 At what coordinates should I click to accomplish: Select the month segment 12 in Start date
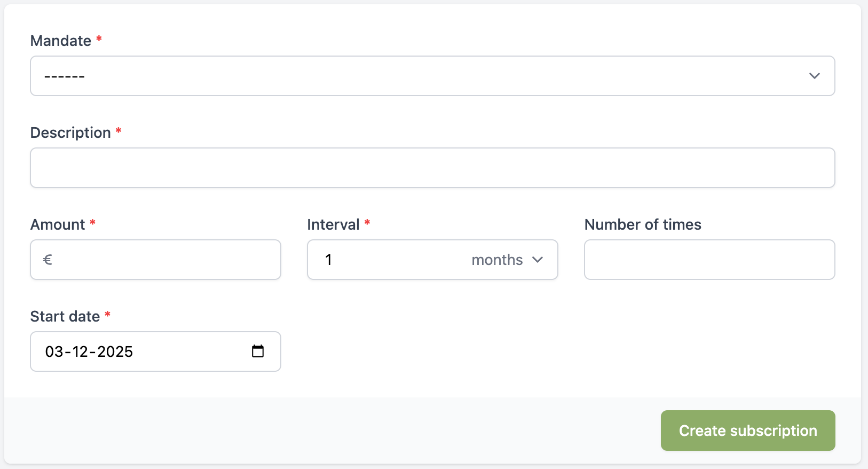80,351
